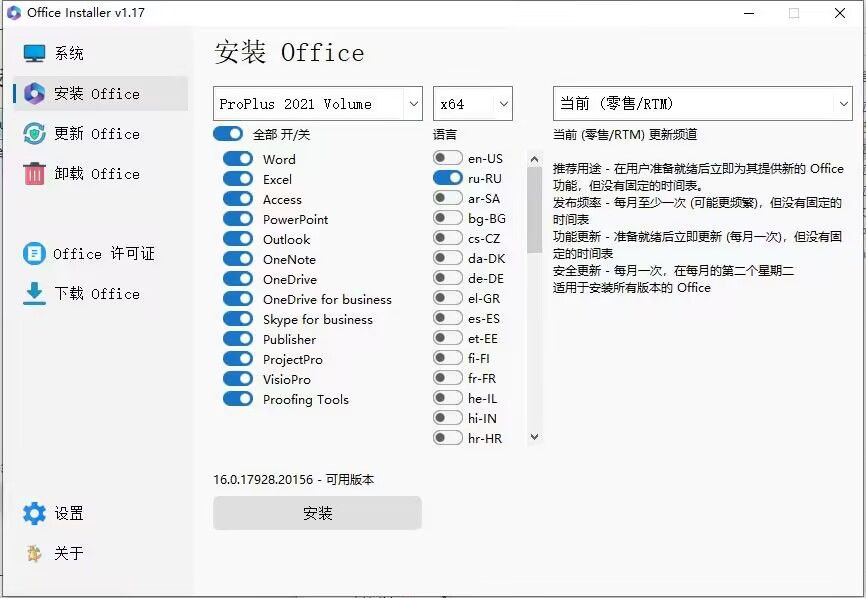866x598 pixels.
Task: Click the download arrow icon for 下载 Office
Action: tap(34, 294)
